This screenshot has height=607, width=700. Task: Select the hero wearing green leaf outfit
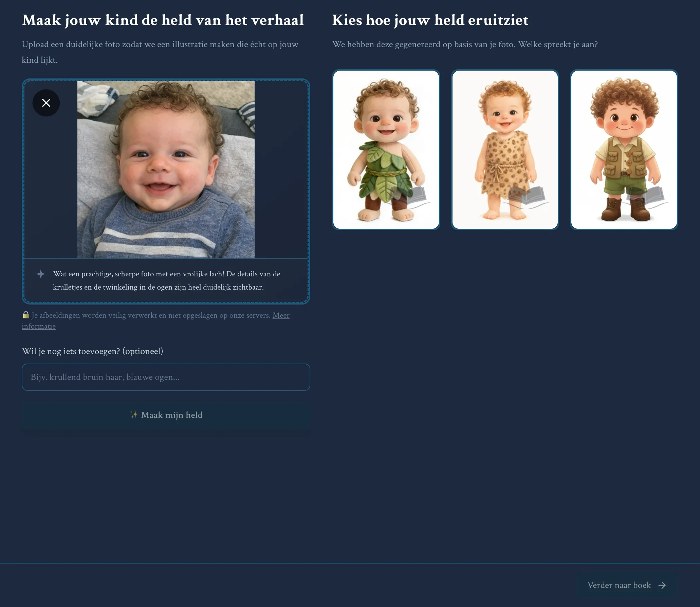(386, 150)
